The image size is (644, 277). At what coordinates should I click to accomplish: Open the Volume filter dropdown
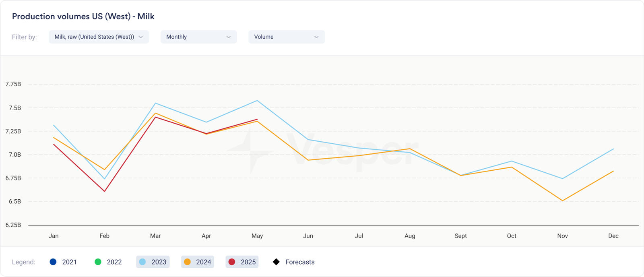286,37
